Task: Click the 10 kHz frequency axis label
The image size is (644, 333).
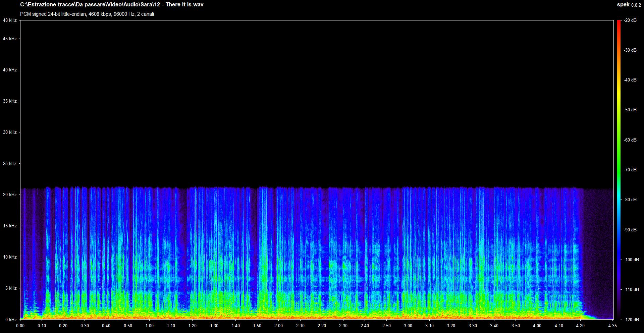Action: point(10,257)
